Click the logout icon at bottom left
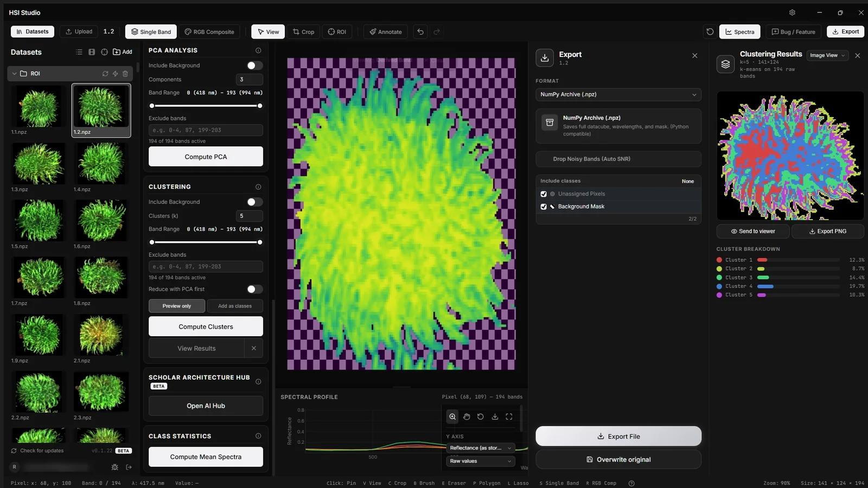The width and height of the screenshot is (868, 488). click(x=129, y=467)
